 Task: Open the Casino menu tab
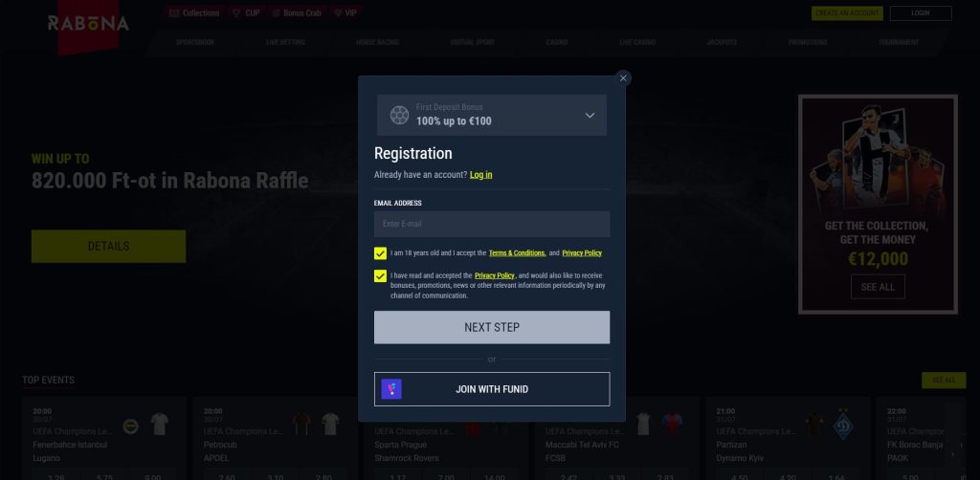coord(557,42)
